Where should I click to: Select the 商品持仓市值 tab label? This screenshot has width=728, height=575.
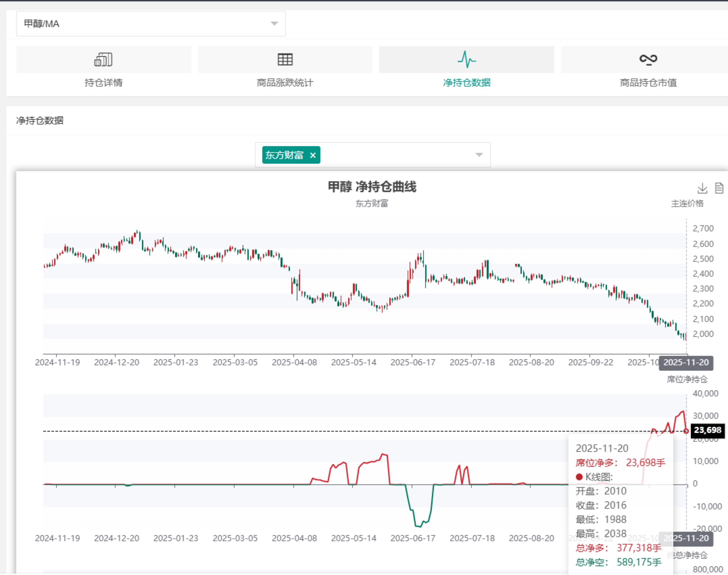click(x=648, y=83)
